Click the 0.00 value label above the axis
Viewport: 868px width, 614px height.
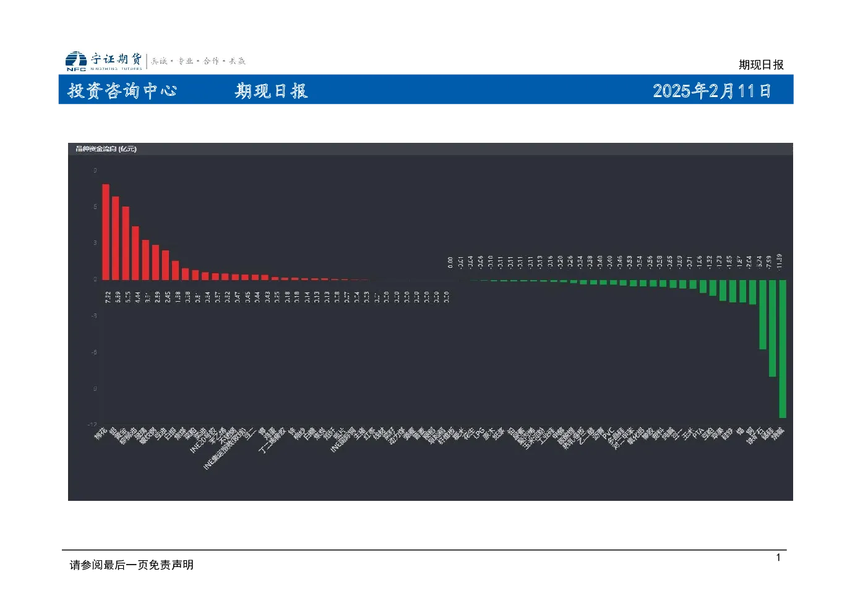[450, 262]
